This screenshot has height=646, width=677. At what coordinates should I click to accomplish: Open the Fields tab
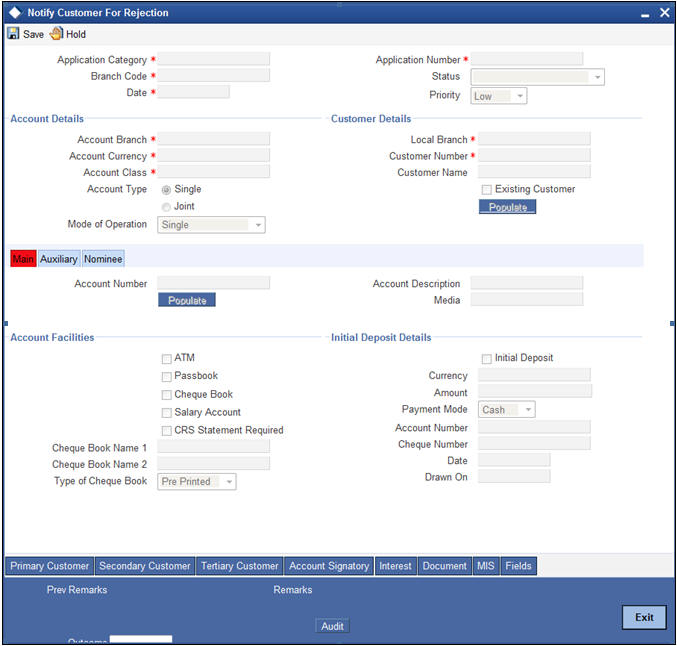pyautogui.click(x=519, y=566)
